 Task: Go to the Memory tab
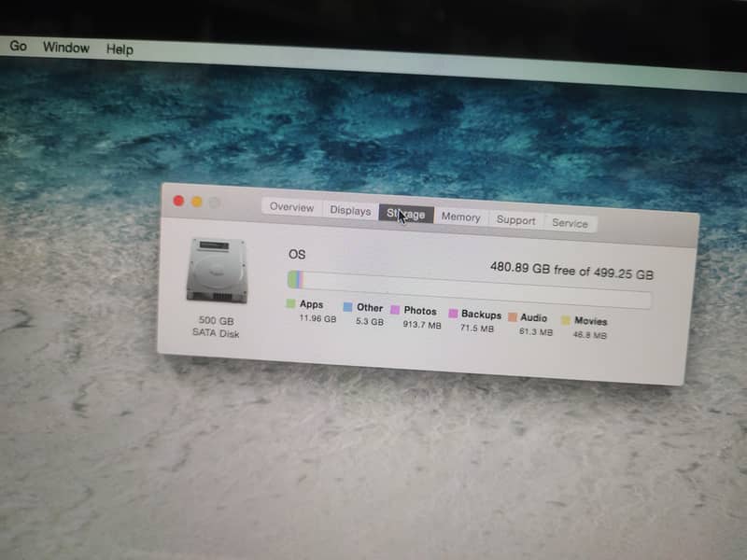coord(460,217)
